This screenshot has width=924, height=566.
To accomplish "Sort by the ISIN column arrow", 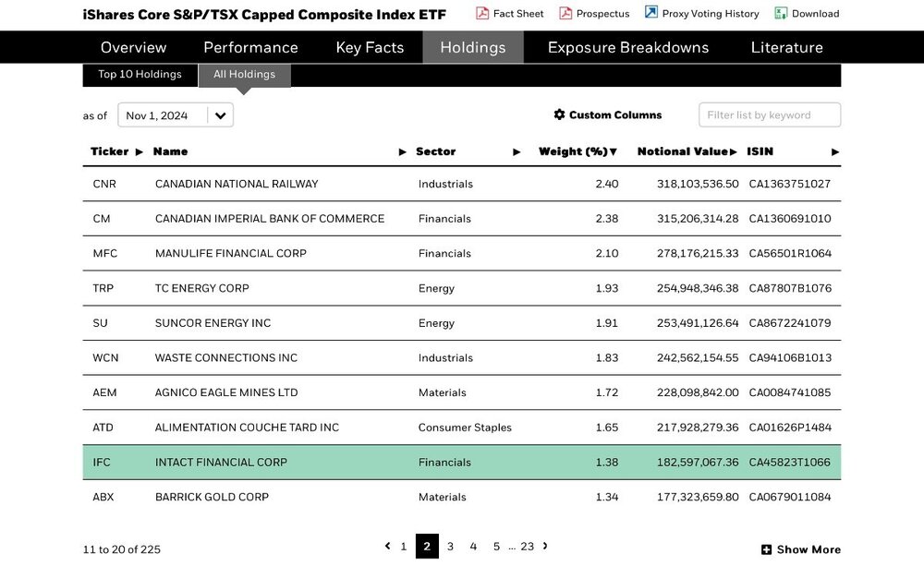I will click(835, 152).
